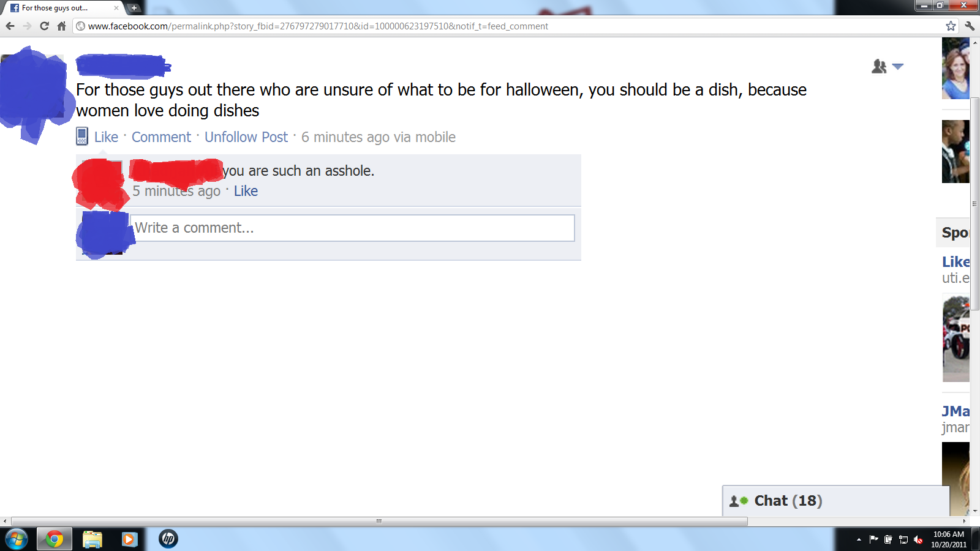Click the Comment link under post
Screen dimensions: 980x551
(x=161, y=137)
